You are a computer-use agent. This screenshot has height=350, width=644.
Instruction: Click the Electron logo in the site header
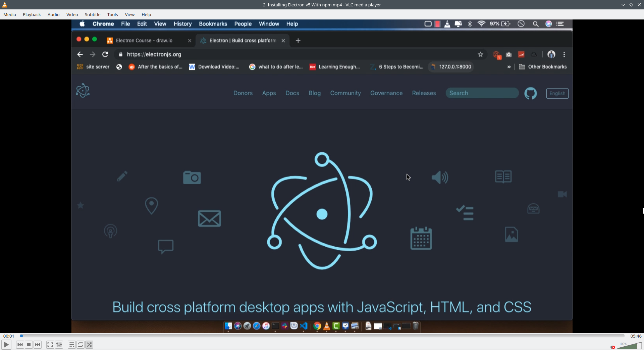[83, 91]
